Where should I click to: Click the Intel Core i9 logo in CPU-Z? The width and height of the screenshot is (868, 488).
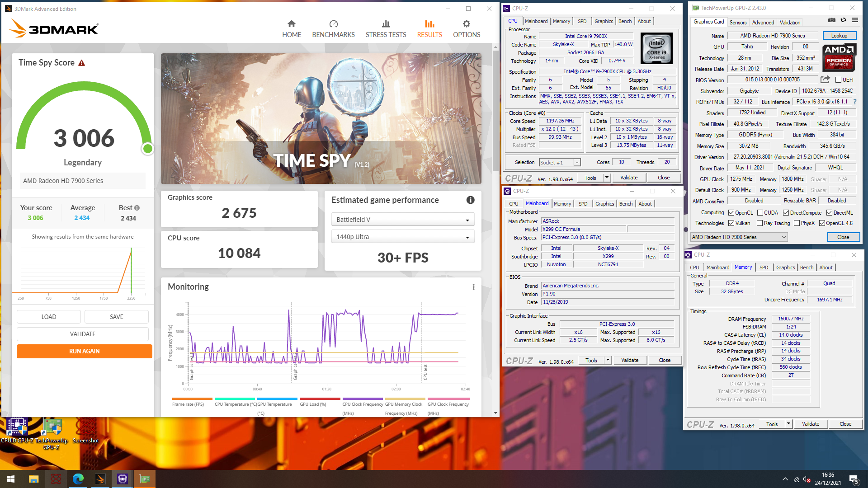pyautogui.click(x=656, y=48)
